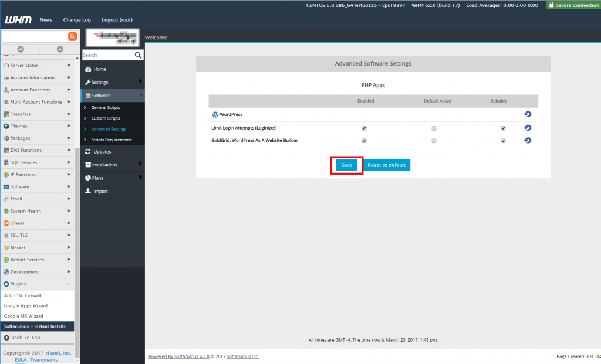This screenshot has width=601, height=364.
Task: Reset the BoldGrid row via arrow icon
Action: pos(528,140)
